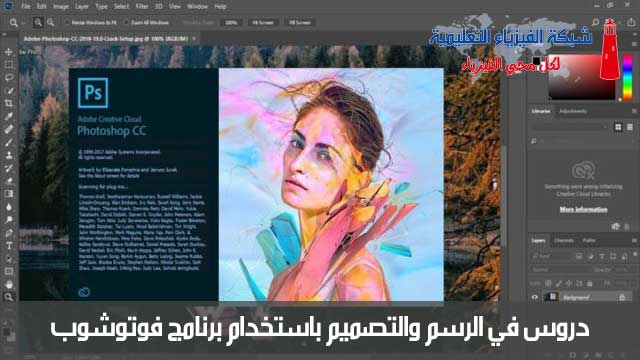Select the Eyedropper tool
Image resolution: width=640 pixels, height=360 pixels.
(x=9, y=116)
